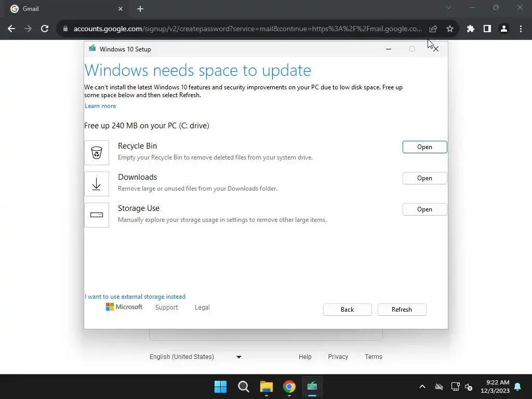This screenshot has width=532, height=399.
Task: Click the Storage Use drive icon
Action: coord(97,215)
